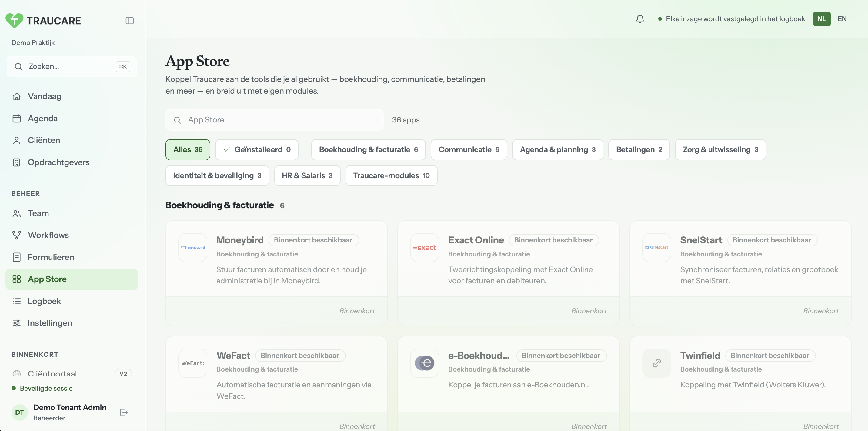Filter by HR & Salaris
Viewport: 868px width, 431px height.
click(x=307, y=175)
